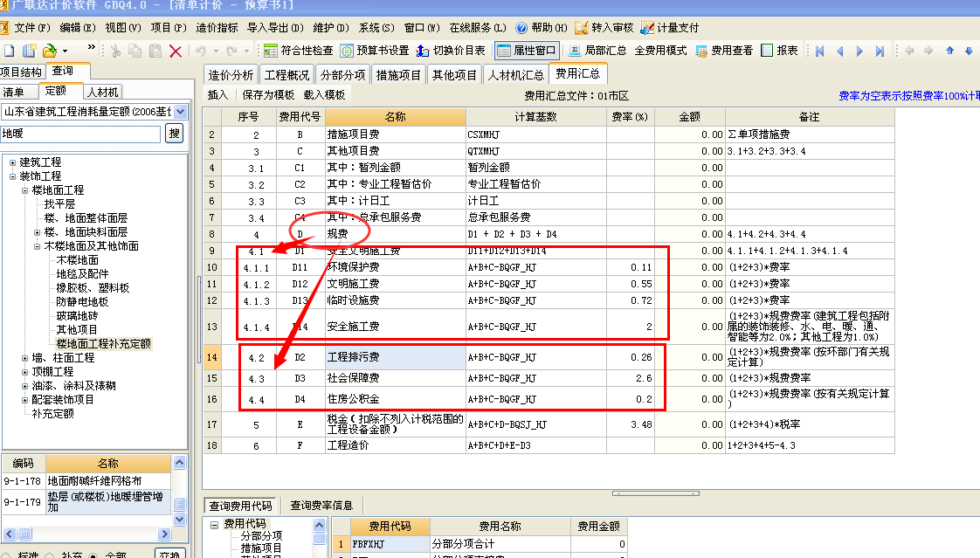The height and width of the screenshot is (558, 980).
Task: Click the 插入 button
Action: coord(217,94)
